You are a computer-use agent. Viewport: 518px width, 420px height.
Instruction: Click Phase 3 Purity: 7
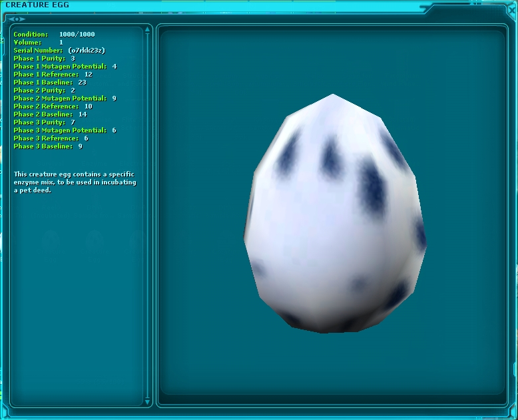point(44,122)
